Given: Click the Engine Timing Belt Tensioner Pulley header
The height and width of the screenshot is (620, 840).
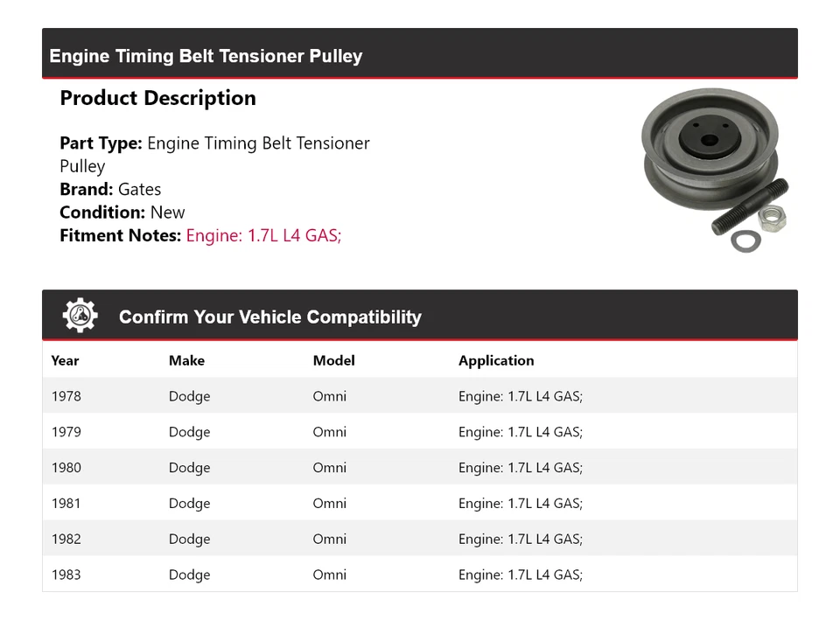Looking at the screenshot, I should 206,56.
